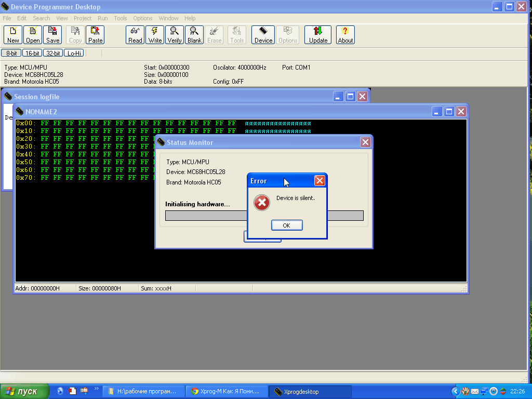Screen dimensions: 532x399
Task: Click 'Size: 00000080H' in status bar
Action: click(100, 288)
